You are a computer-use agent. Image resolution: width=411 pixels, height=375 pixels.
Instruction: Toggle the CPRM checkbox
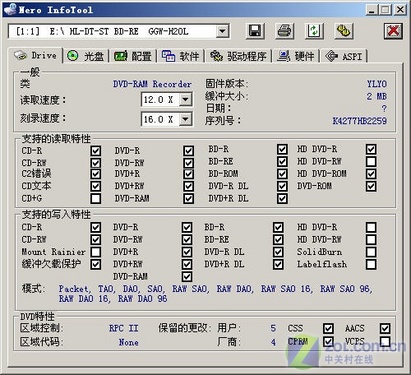click(x=328, y=341)
